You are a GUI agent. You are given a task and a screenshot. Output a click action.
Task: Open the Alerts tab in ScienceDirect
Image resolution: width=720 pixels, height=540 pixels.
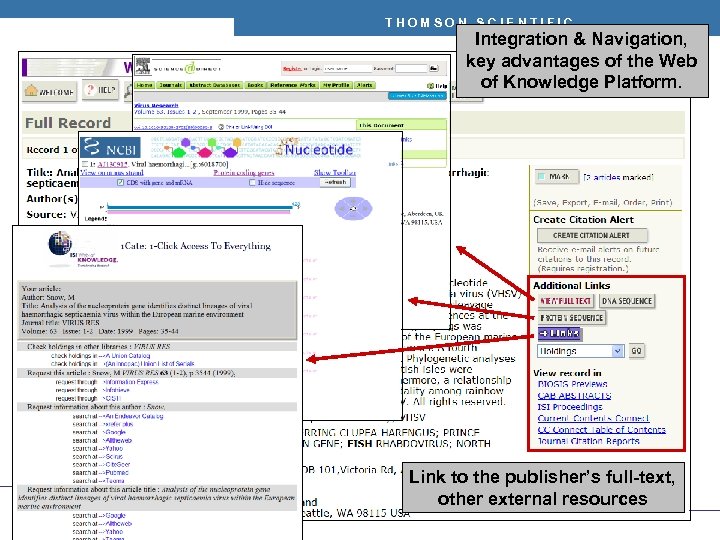click(365, 85)
